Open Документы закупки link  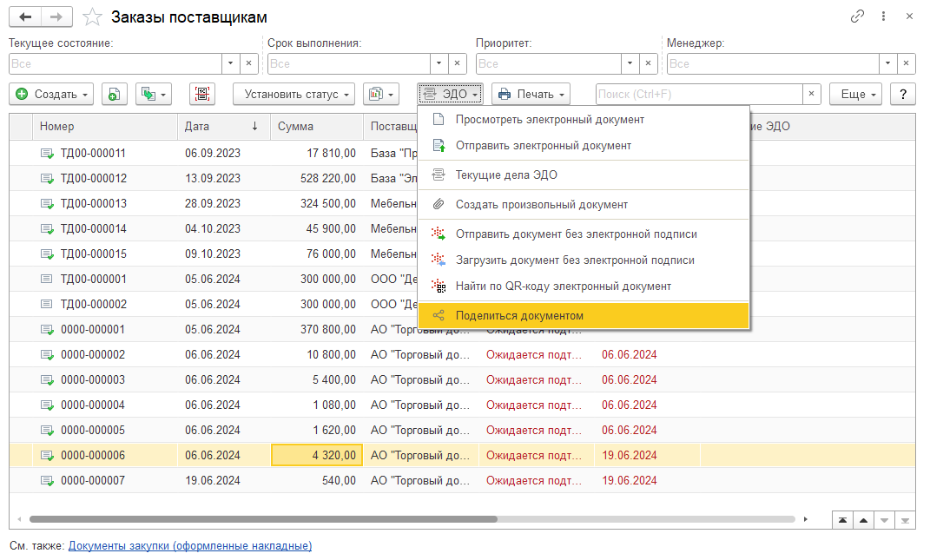pos(190,546)
